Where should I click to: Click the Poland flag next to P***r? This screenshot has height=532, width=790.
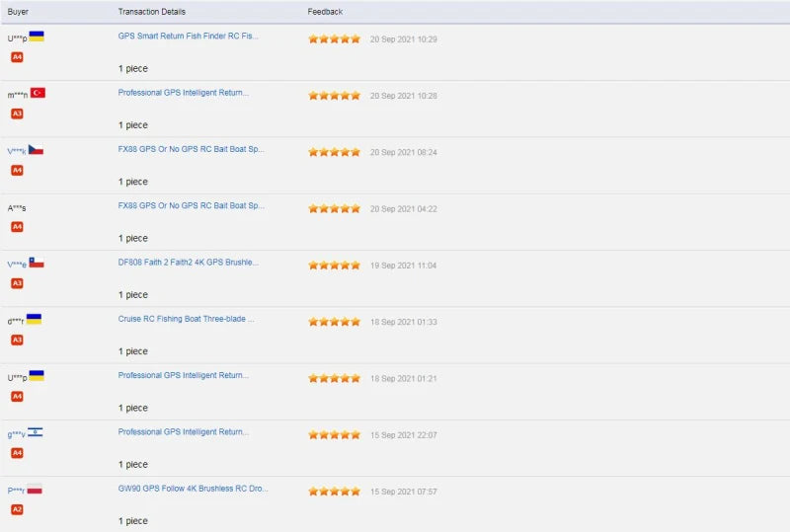pos(35,489)
